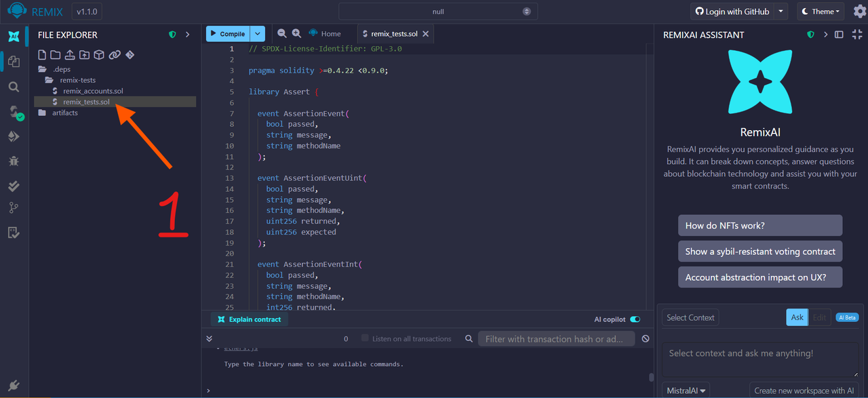
Task: Click the Explain contract button
Action: tap(250, 319)
